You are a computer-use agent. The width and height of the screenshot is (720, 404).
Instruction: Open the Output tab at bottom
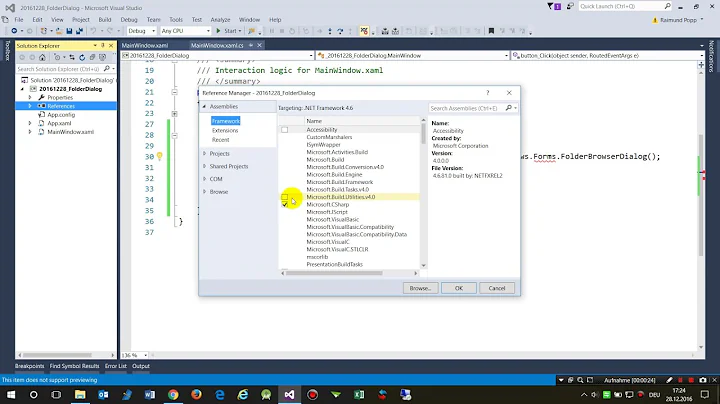click(x=141, y=366)
